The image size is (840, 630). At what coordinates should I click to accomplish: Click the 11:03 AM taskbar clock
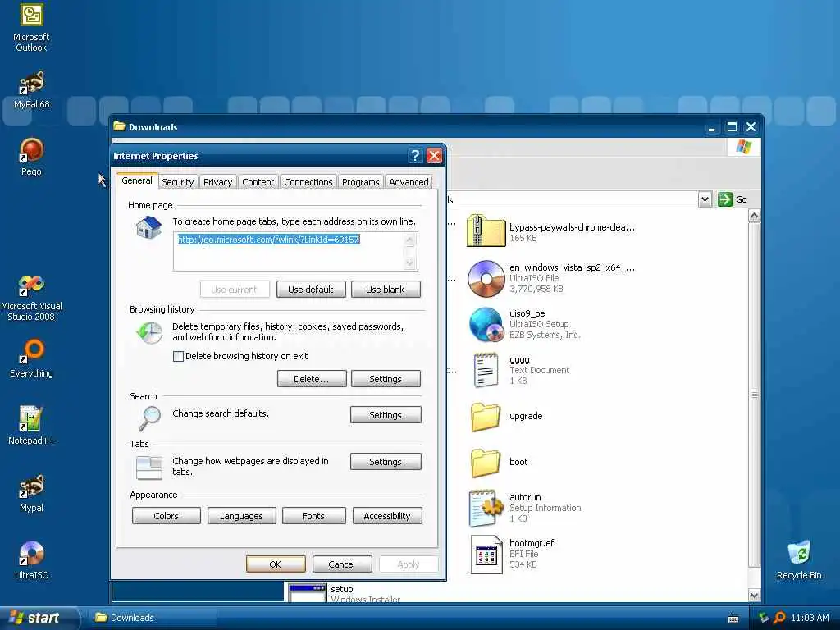click(810, 618)
